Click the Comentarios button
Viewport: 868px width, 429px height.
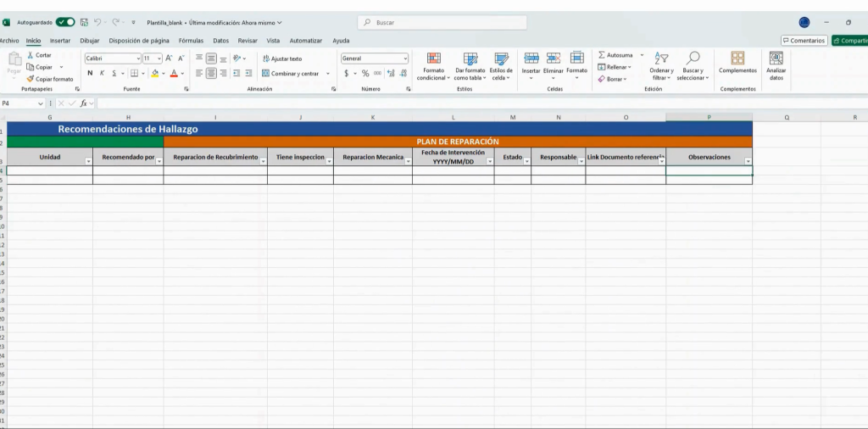[804, 41]
